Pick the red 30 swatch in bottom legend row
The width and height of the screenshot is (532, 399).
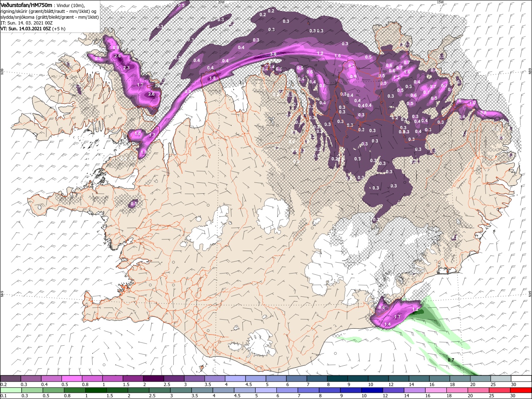pyautogui.click(x=522, y=390)
